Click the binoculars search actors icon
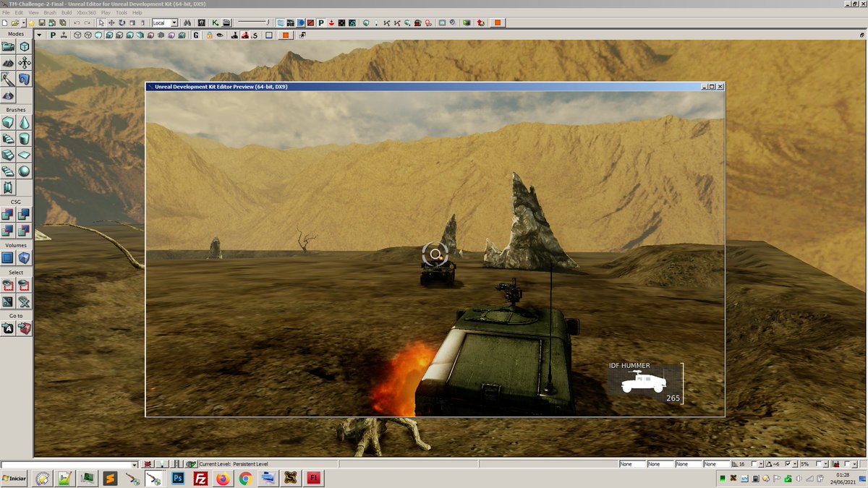This screenshot has height=488, width=868. pos(187,23)
